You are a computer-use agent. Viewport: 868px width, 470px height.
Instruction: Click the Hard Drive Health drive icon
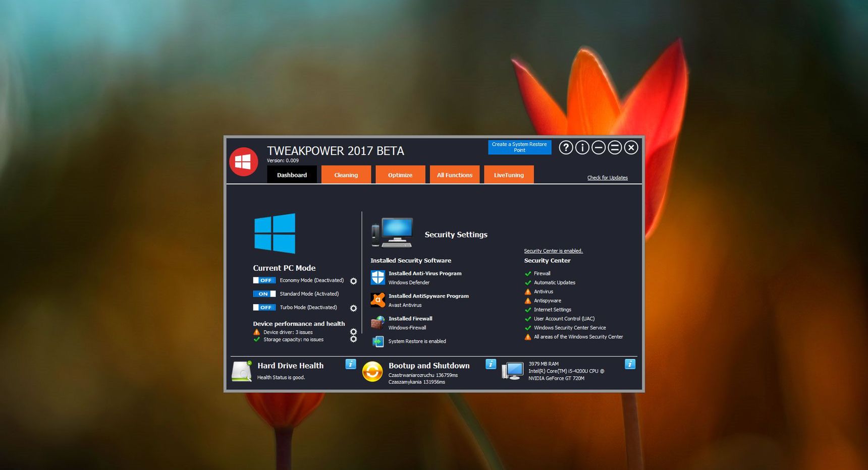[x=242, y=371]
